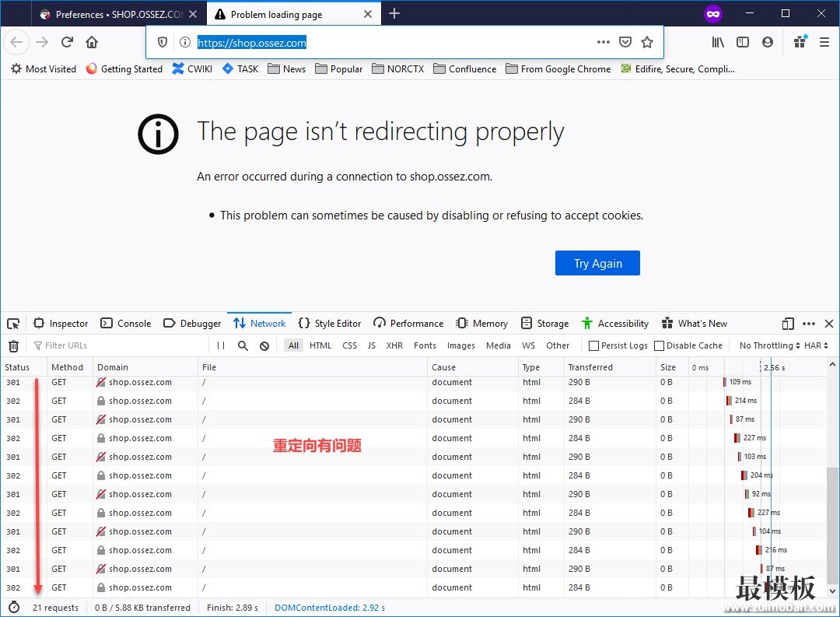Open a new browser tab
Image resolution: width=840 pixels, height=617 pixels.
point(394,13)
